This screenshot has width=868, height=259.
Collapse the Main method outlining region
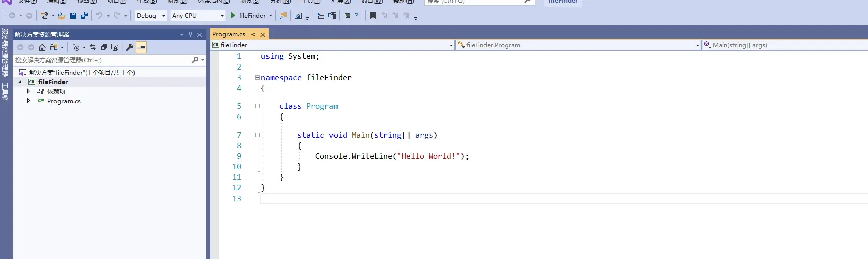tap(257, 135)
